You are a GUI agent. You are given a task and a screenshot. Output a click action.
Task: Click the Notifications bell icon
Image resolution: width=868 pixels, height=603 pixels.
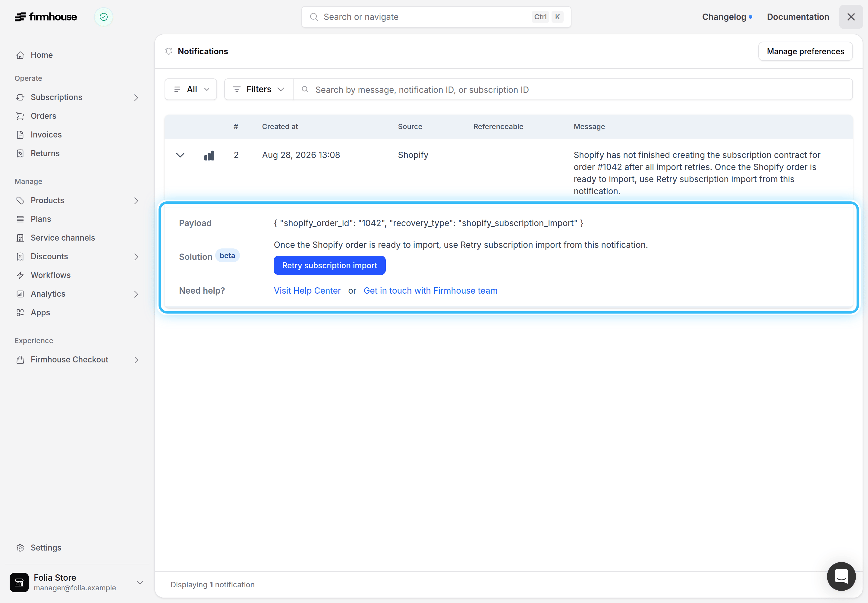(169, 51)
